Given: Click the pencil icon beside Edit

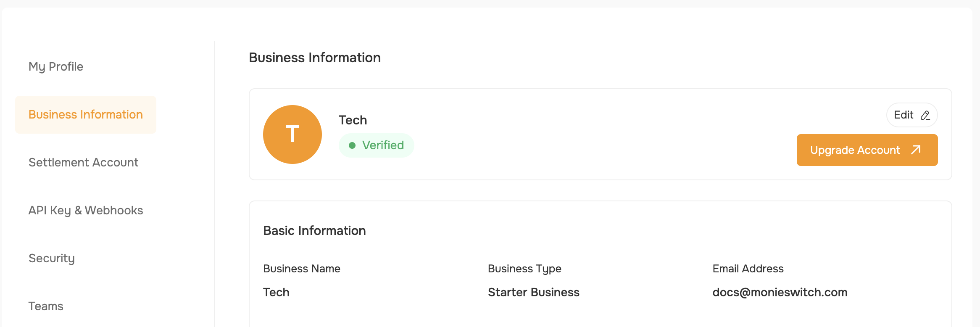Looking at the screenshot, I should (x=925, y=115).
